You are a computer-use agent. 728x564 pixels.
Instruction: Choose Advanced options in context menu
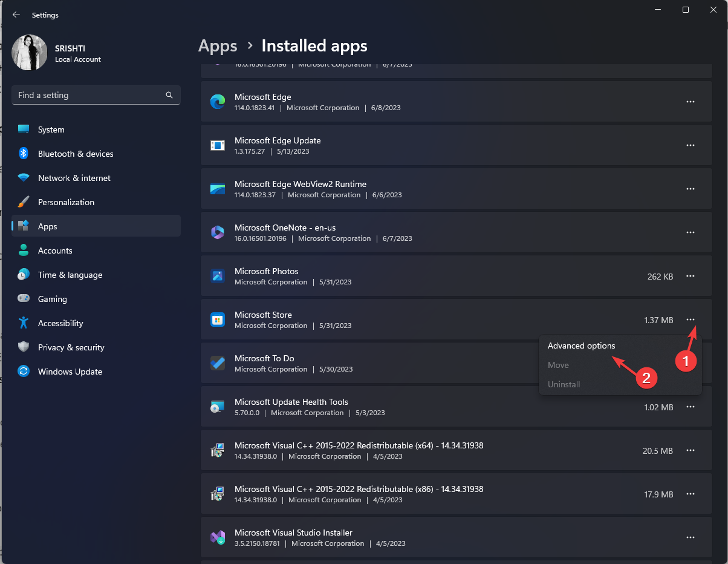581,346
